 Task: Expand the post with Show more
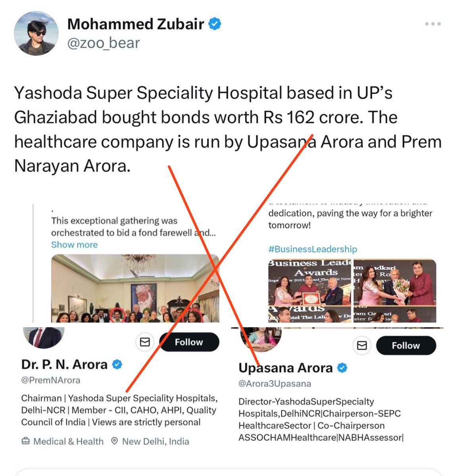click(74, 245)
